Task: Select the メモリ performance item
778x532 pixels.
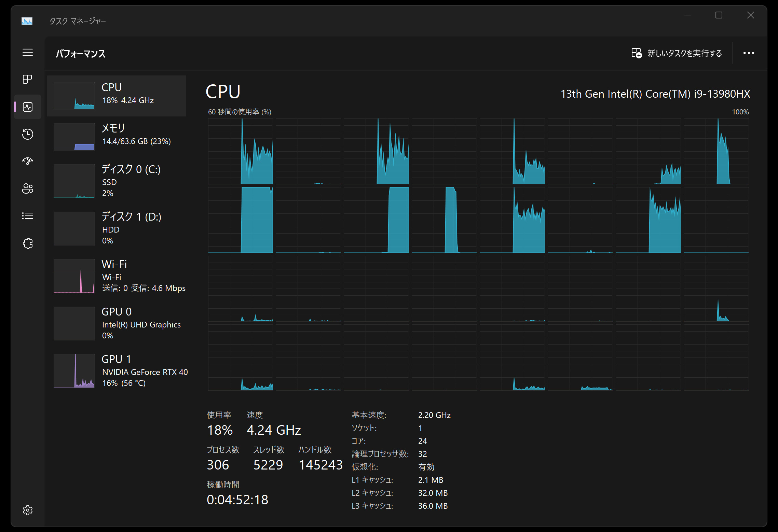Action: click(117, 136)
